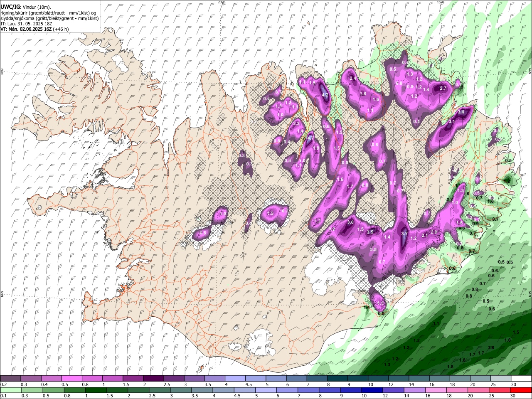Click the '2.2' snowfall value on the map

pos(296,123)
